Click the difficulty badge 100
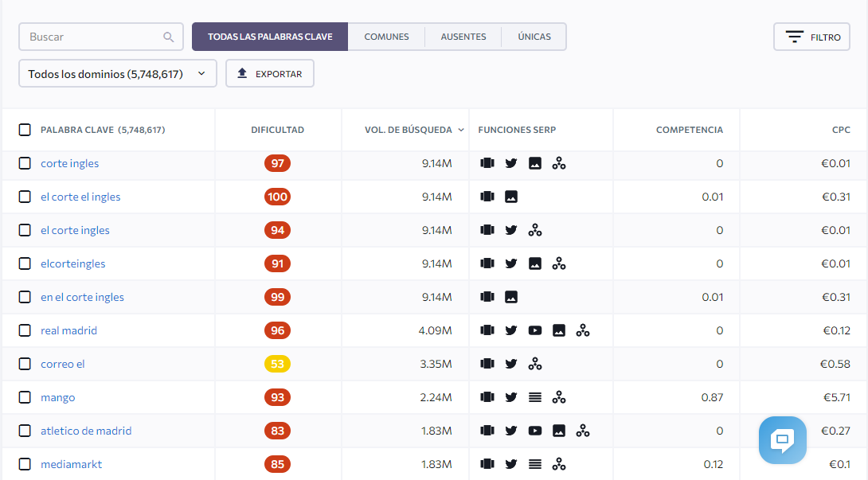The image size is (868, 480). (277, 197)
